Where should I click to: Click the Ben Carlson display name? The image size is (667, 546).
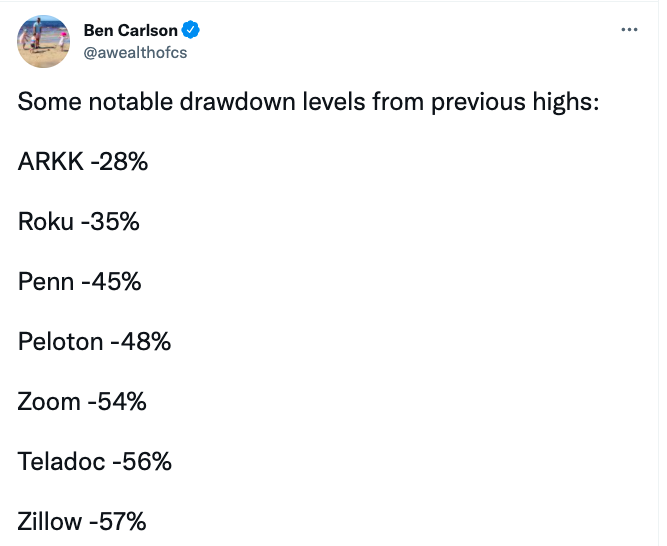pos(130,31)
